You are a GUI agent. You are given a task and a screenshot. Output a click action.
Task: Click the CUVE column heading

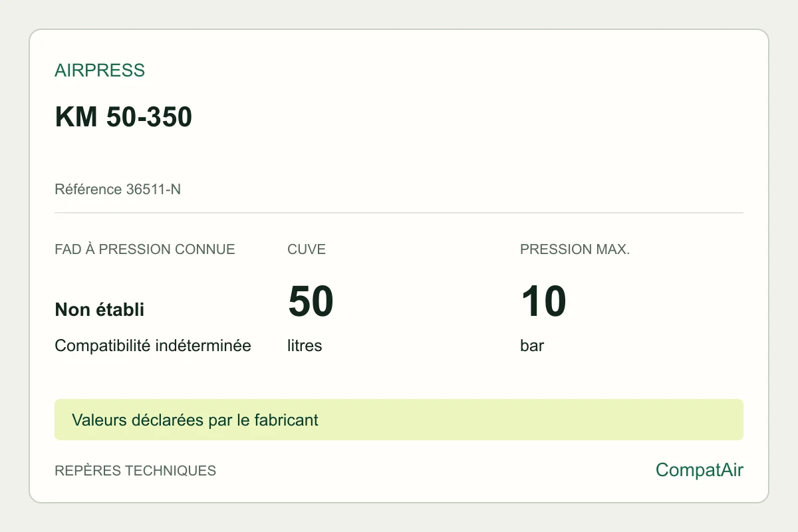click(307, 249)
